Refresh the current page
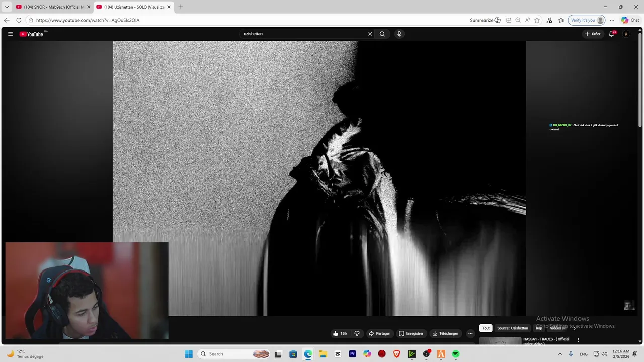644x362 pixels. [x=19, y=20]
